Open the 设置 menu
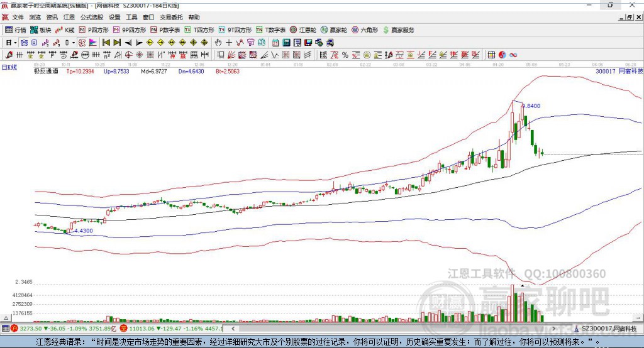Screen dimensions: 644x348 click(x=114, y=17)
